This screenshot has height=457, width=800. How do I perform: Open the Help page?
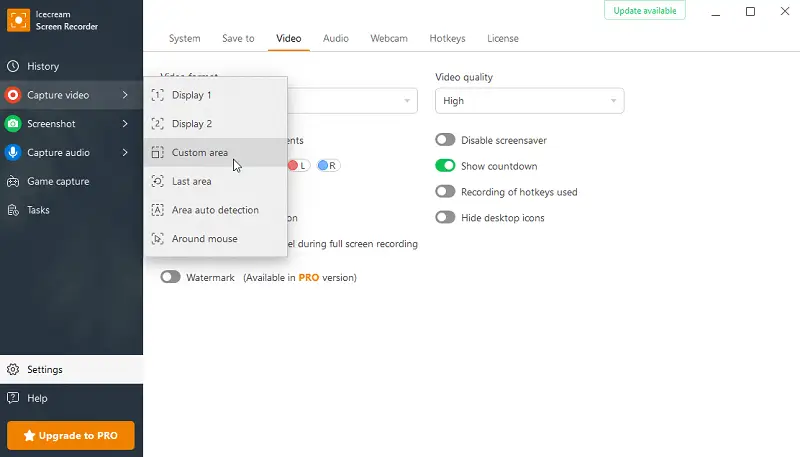click(x=71, y=398)
